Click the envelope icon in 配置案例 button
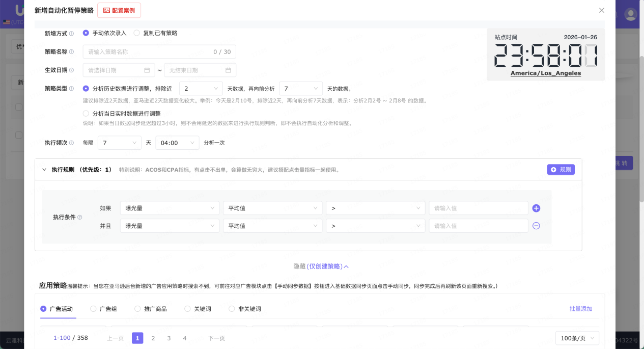 [106, 10]
